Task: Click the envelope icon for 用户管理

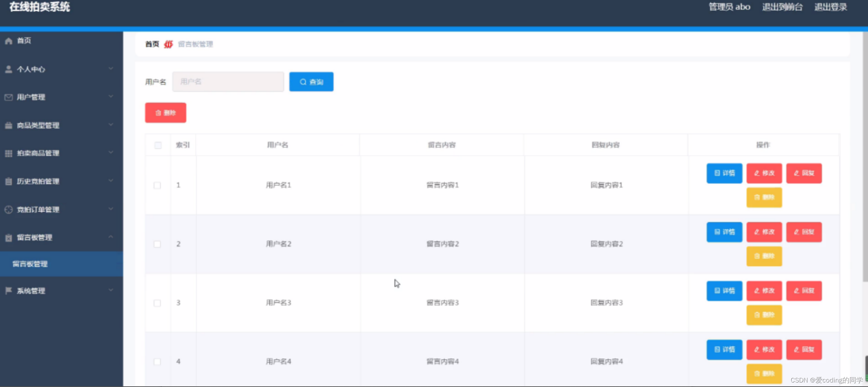Action: tap(9, 97)
